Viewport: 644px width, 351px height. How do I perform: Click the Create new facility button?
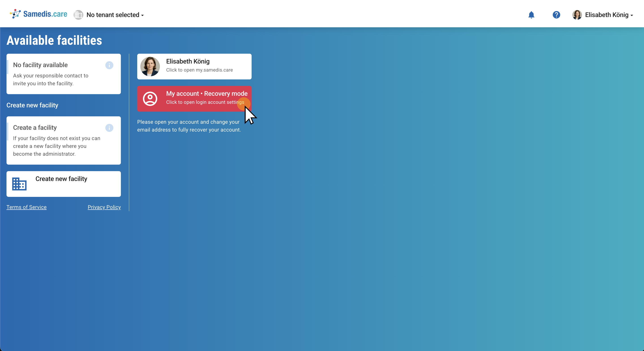(x=64, y=184)
